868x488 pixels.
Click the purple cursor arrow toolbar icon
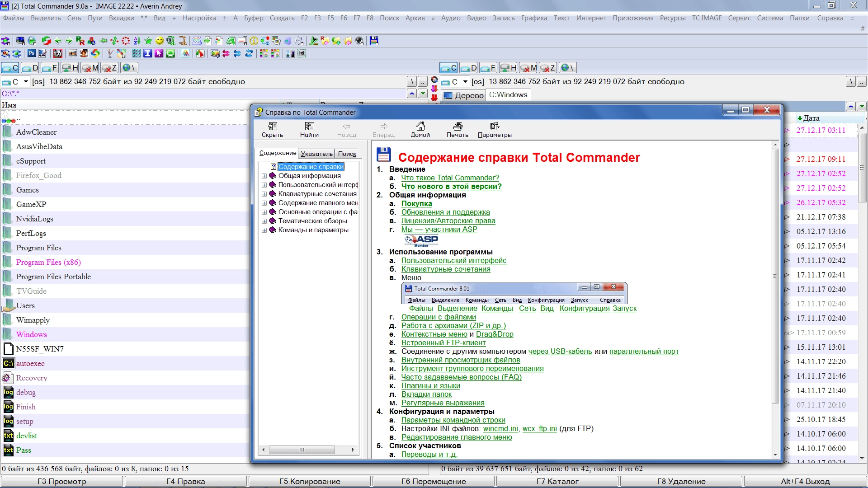[x=159, y=54]
